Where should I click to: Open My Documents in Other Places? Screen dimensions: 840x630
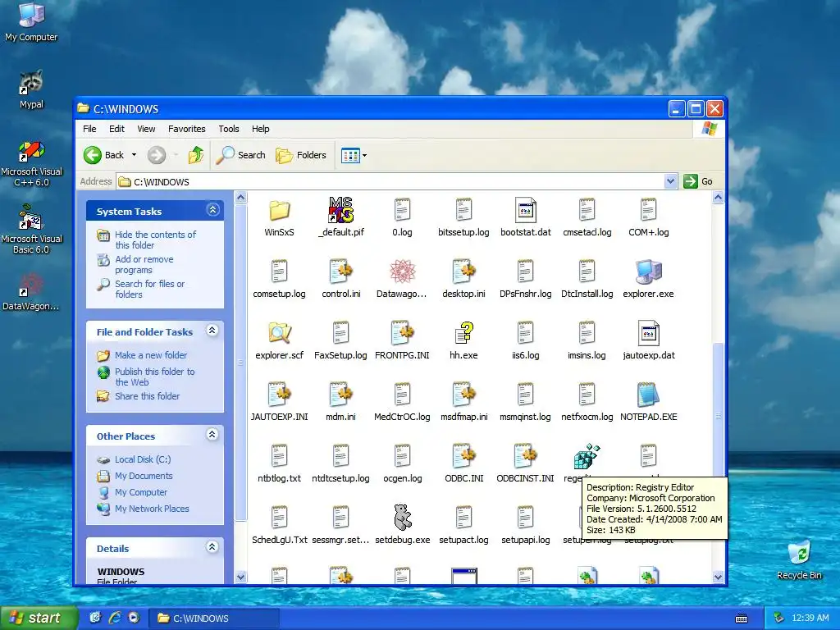[x=144, y=476]
